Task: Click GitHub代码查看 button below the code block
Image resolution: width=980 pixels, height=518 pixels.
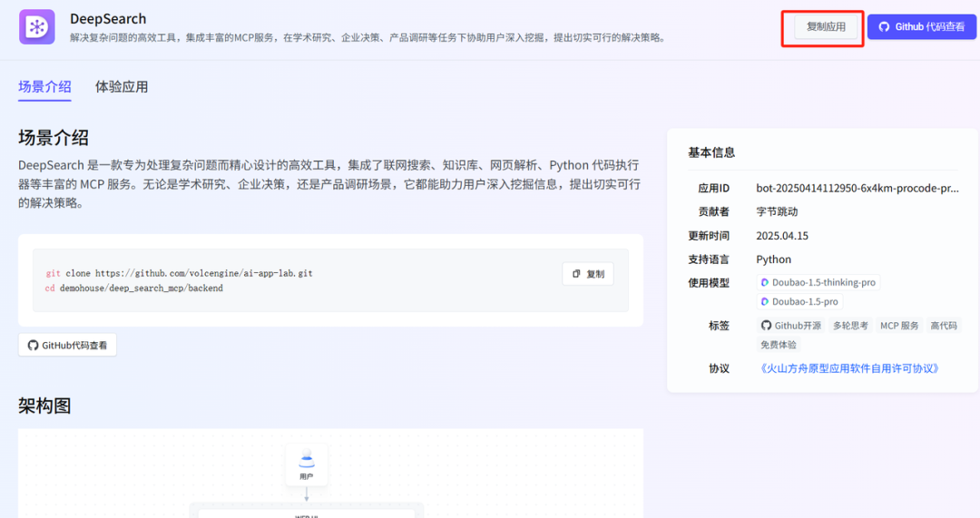Action: (x=67, y=345)
